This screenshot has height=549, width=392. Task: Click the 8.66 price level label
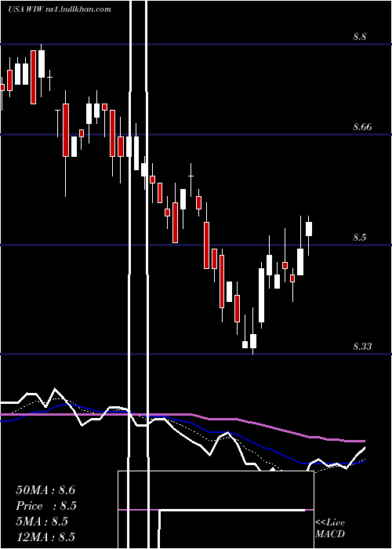pyautogui.click(x=362, y=127)
